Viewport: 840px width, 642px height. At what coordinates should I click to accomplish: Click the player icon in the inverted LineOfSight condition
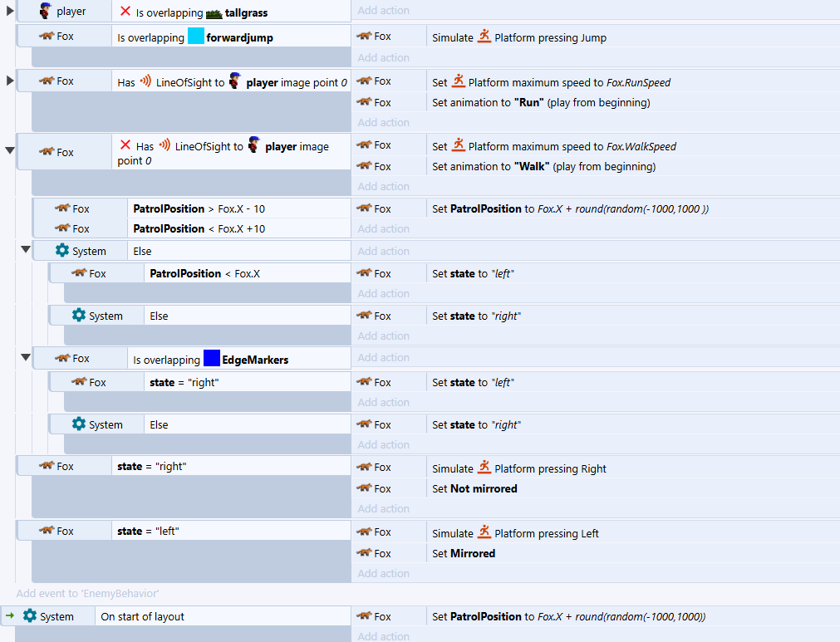coord(254,146)
